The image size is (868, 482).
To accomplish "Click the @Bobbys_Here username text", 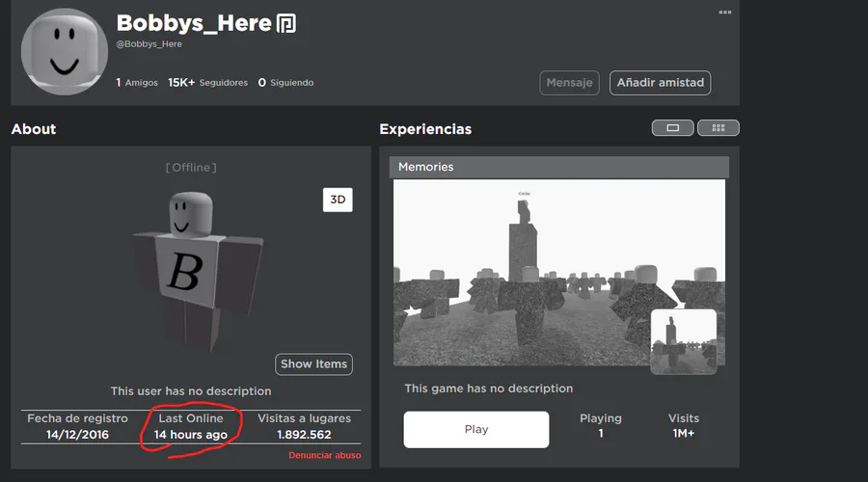I will pos(149,44).
